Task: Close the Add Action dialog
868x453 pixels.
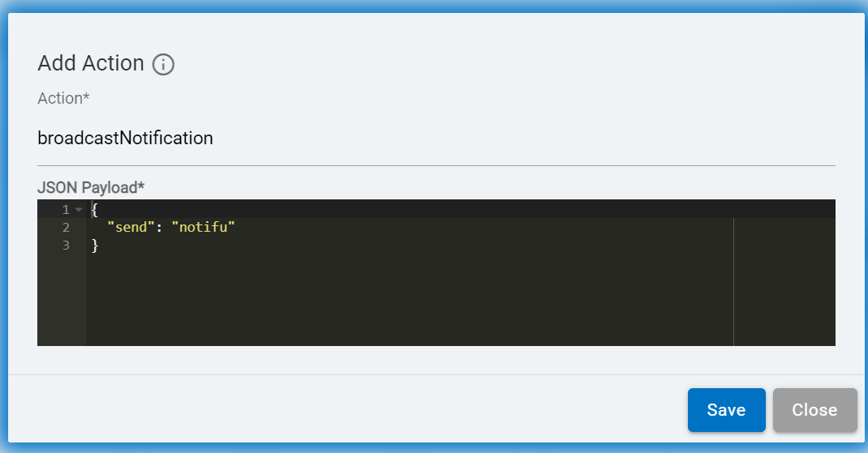Action: click(x=814, y=410)
